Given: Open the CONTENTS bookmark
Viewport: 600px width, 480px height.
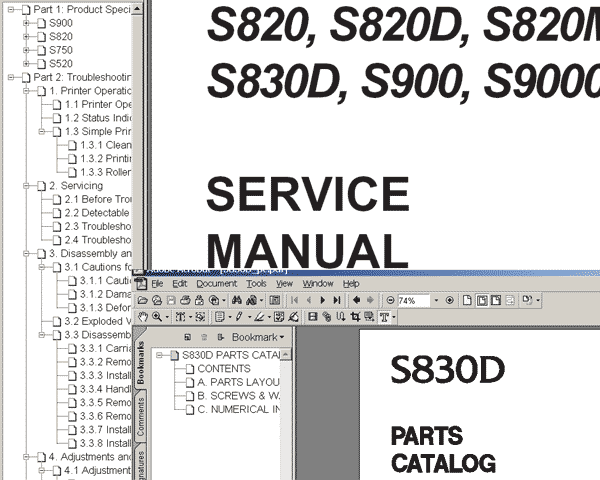Looking at the screenshot, I should 223,369.
